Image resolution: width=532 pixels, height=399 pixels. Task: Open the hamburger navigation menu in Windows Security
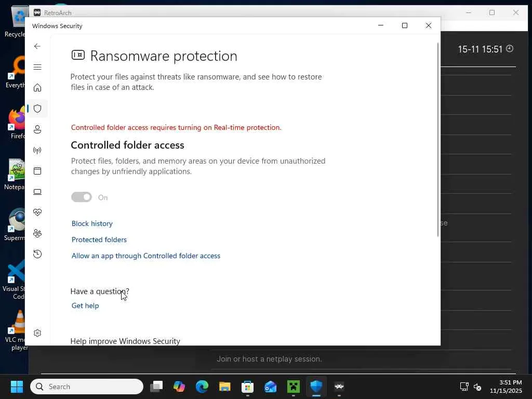click(x=37, y=67)
